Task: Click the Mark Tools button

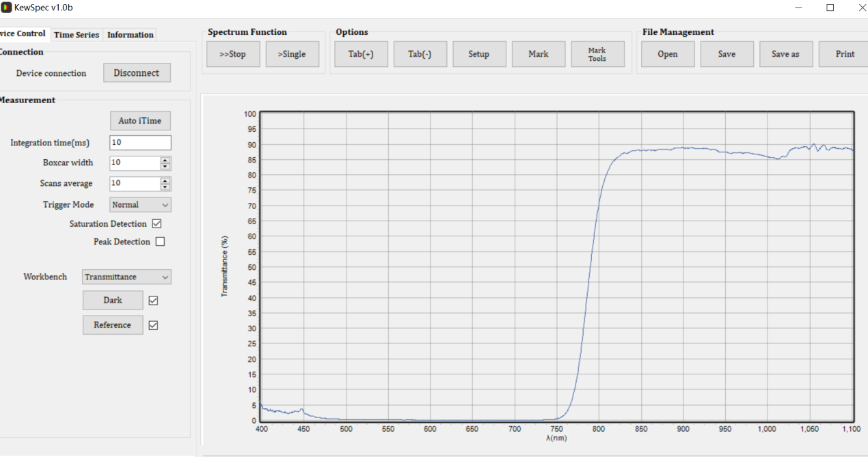Action: 597,55
